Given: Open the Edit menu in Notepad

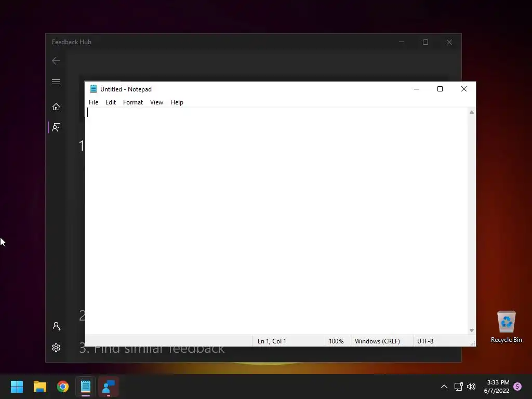Looking at the screenshot, I should click(x=110, y=102).
